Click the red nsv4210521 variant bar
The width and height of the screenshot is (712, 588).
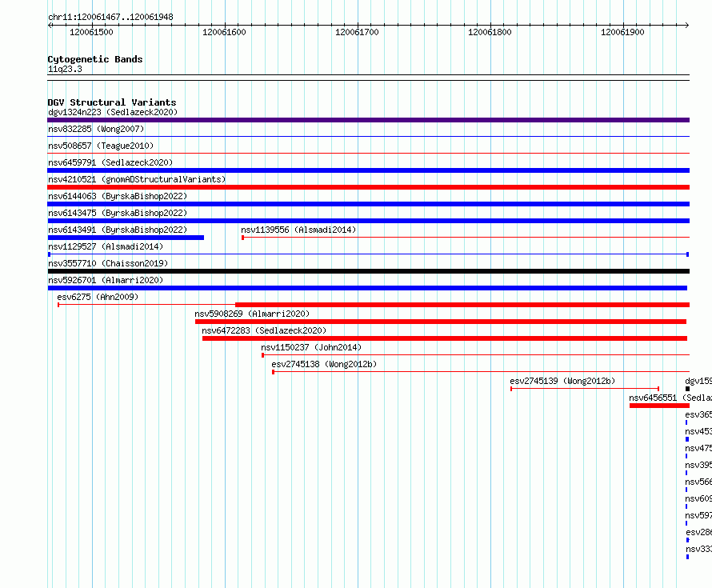[368, 187]
